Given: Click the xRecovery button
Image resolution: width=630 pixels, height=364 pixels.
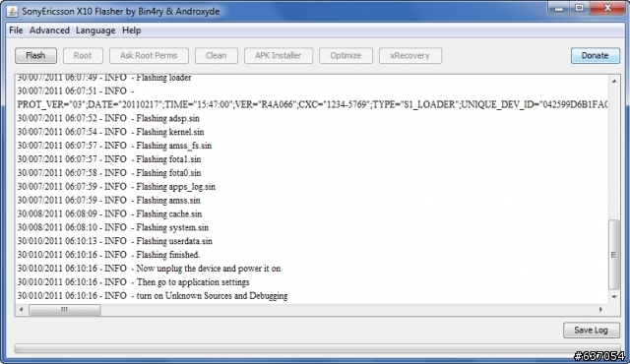Looking at the screenshot, I should click(x=410, y=55).
